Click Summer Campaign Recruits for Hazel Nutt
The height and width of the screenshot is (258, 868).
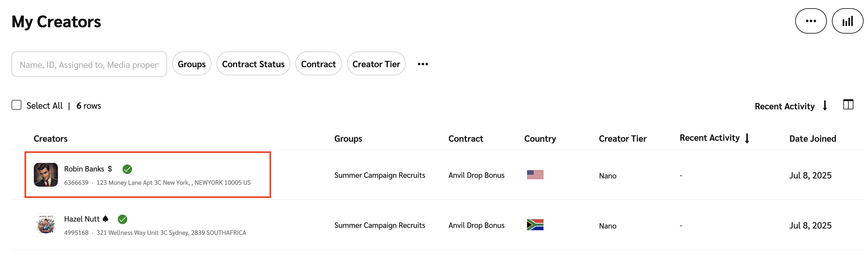click(380, 225)
